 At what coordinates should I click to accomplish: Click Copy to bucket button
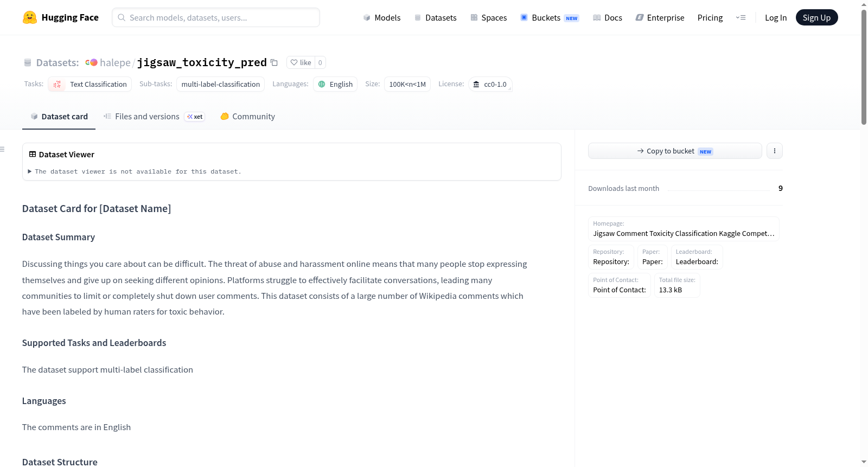675,151
